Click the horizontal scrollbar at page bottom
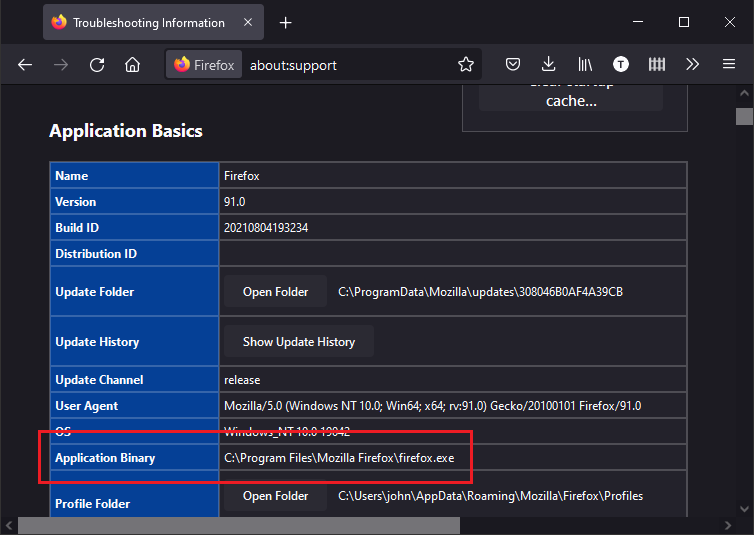This screenshot has height=535, width=754. click(x=240, y=526)
